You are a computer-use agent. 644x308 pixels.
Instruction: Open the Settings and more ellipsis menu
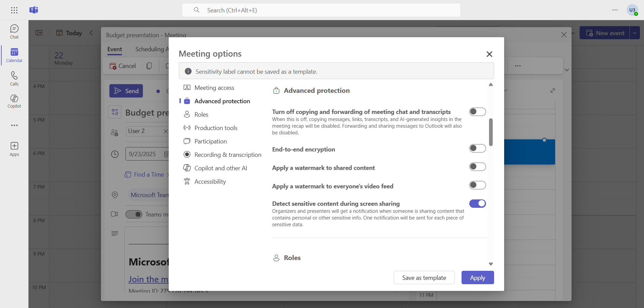click(614, 10)
